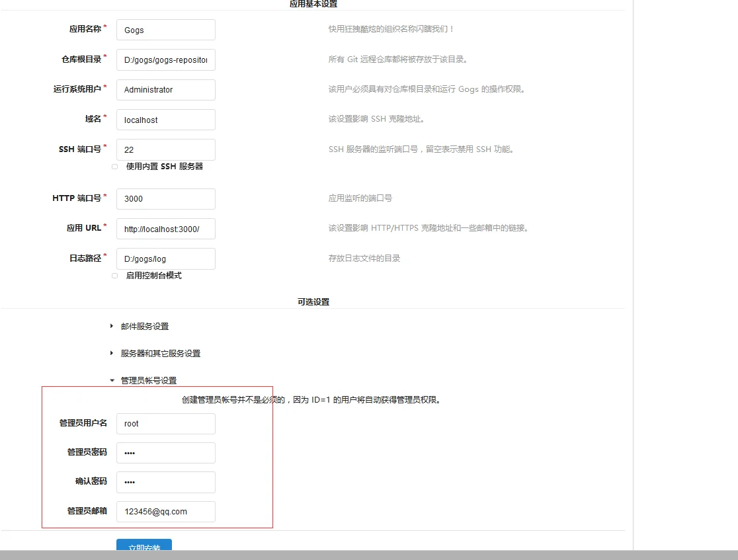The width and height of the screenshot is (738, 560).
Task: Click the 管理员邮箱 field with 123456@qq.com
Action: (166, 512)
